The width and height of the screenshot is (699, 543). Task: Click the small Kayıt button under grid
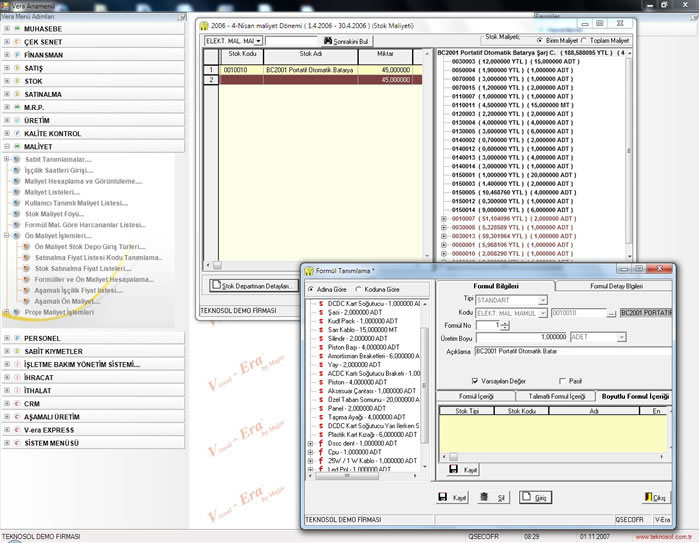tap(463, 469)
